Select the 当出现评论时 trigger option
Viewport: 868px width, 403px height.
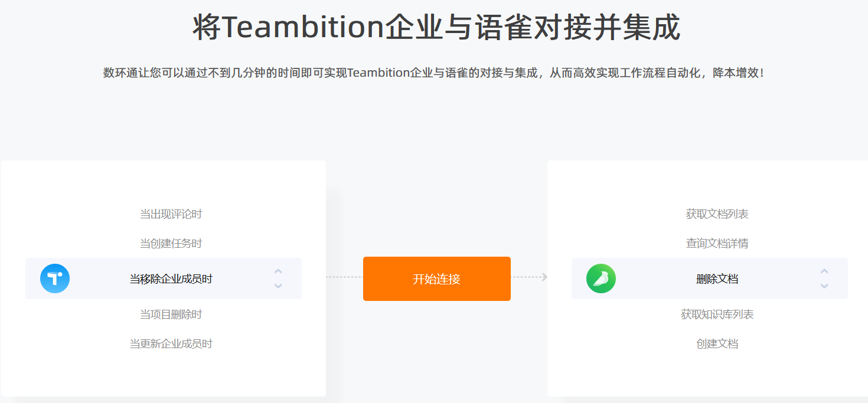click(171, 214)
